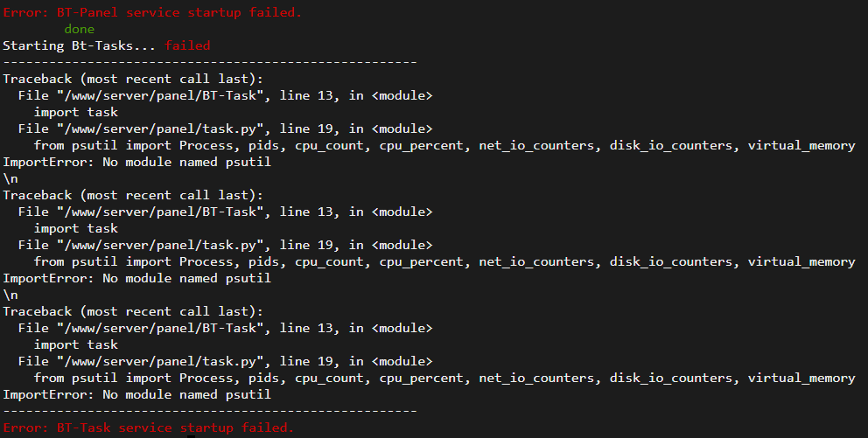Click the first "Traceback (most recent call last)" header
The image size is (868, 438).
click(133, 79)
